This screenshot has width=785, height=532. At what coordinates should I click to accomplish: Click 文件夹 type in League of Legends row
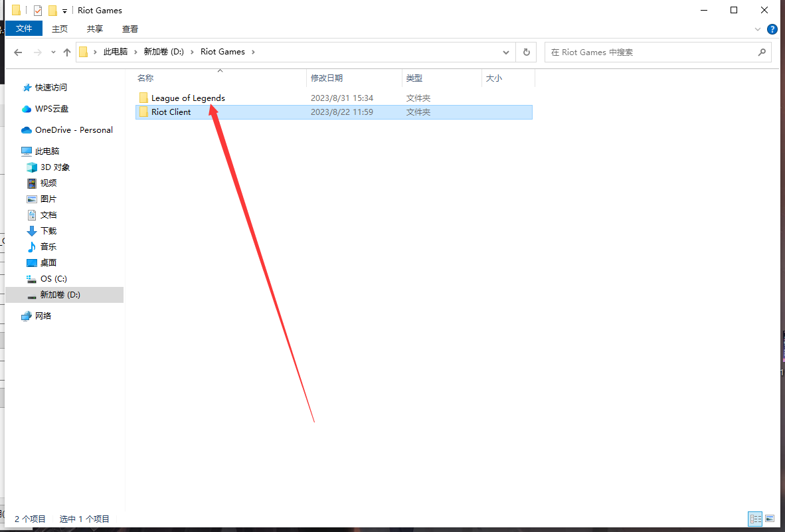pyautogui.click(x=418, y=98)
